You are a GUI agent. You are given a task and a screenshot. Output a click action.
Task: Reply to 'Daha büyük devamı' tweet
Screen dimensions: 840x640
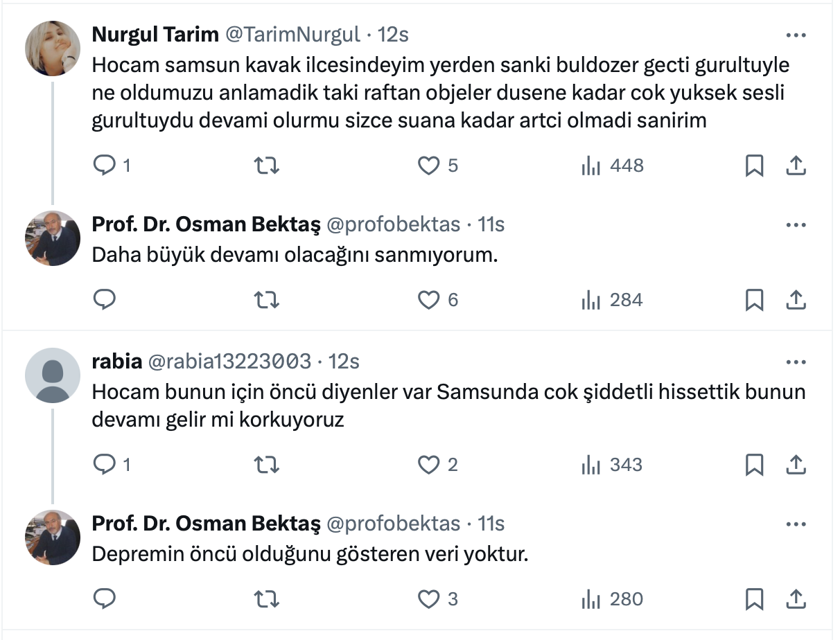pyautogui.click(x=104, y=300)
